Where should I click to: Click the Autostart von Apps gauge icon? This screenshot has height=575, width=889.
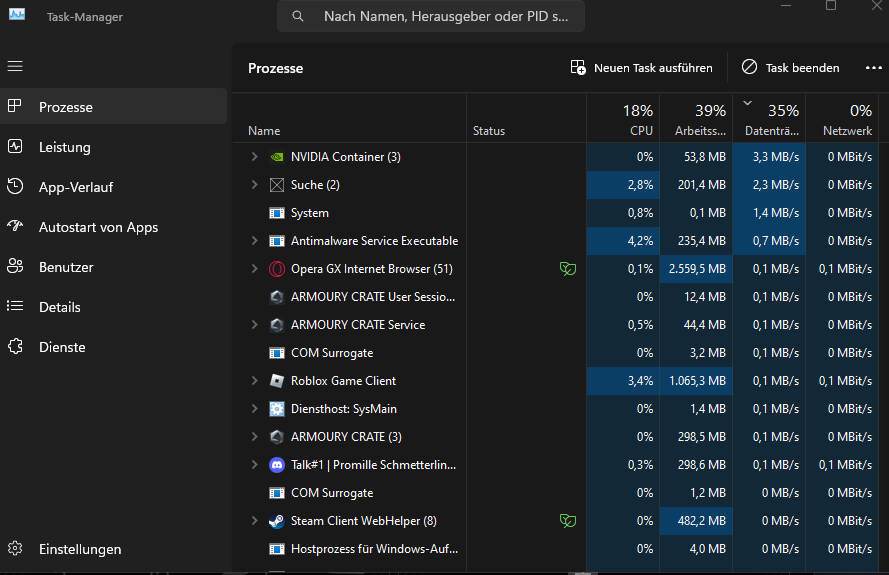click(x=15, y=227)
